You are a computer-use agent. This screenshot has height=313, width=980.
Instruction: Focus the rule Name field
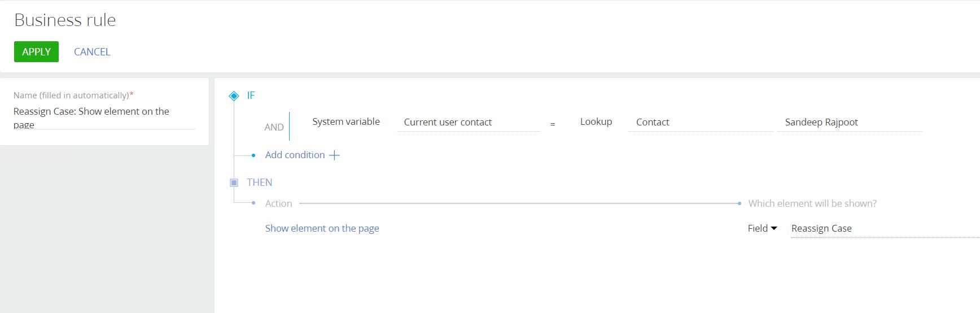[104, 118]
